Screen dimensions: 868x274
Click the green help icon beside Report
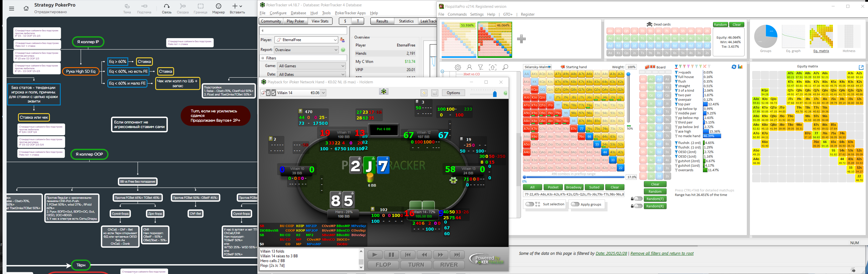pos(343,50)
